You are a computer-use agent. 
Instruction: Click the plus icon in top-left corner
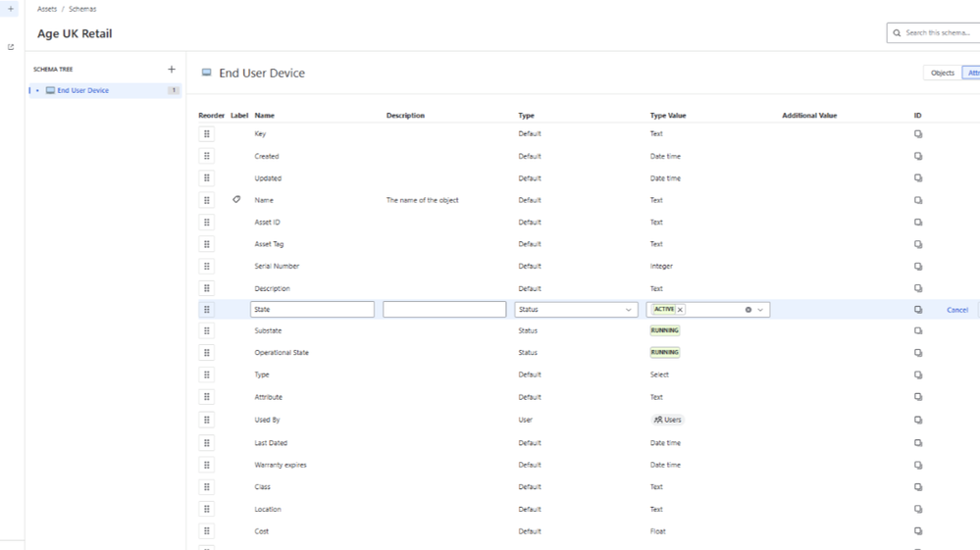11,9
